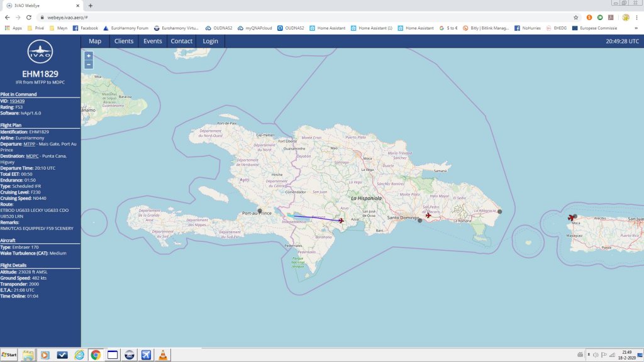644x362 pixels.
Task: Open the Events menu
Action: click(153, 41)
